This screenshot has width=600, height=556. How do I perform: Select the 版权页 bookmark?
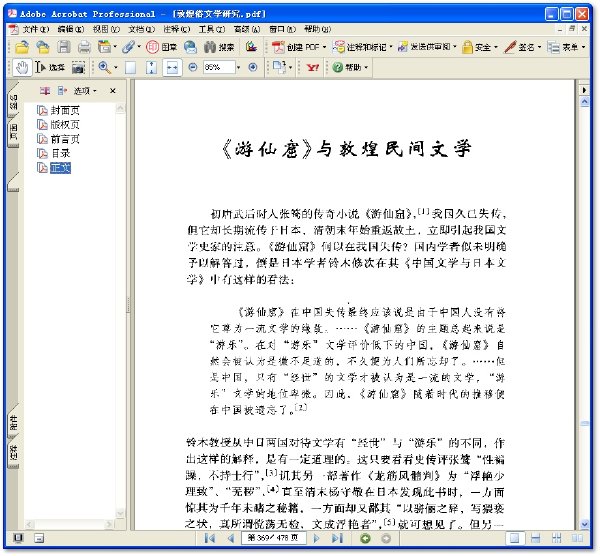tap(65, 124)
